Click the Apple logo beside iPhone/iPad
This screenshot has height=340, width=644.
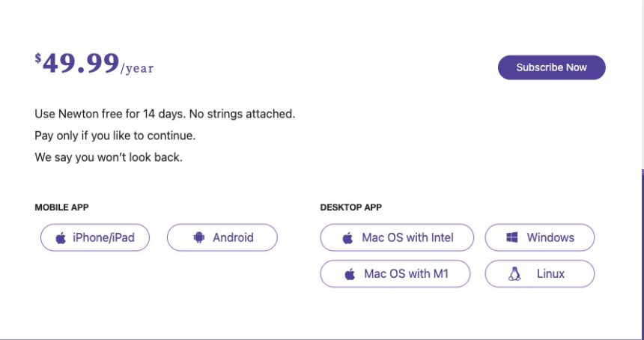tap(61, 238)
